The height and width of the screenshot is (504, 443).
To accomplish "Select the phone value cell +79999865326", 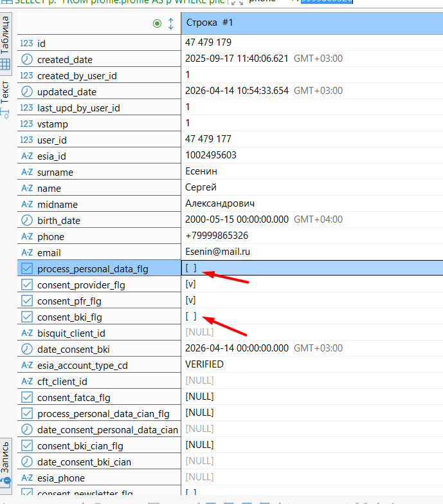I will pyautogui.click(x=312, y=236).
